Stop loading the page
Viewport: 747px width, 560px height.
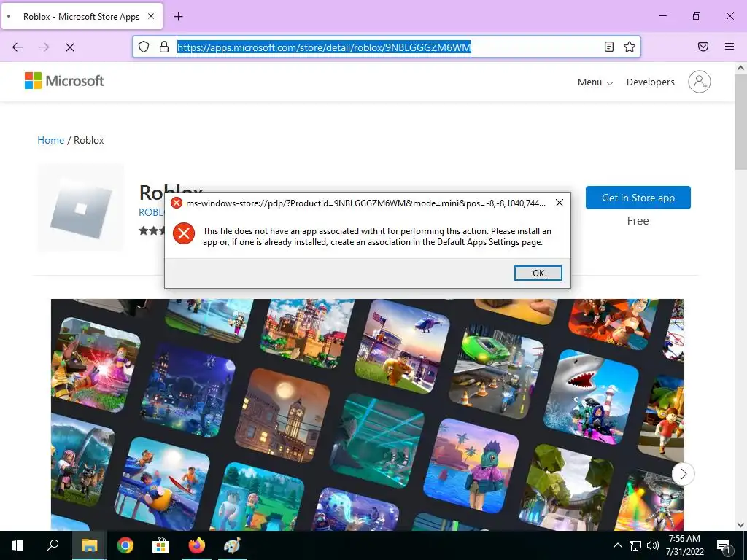[x=70, y=47]
